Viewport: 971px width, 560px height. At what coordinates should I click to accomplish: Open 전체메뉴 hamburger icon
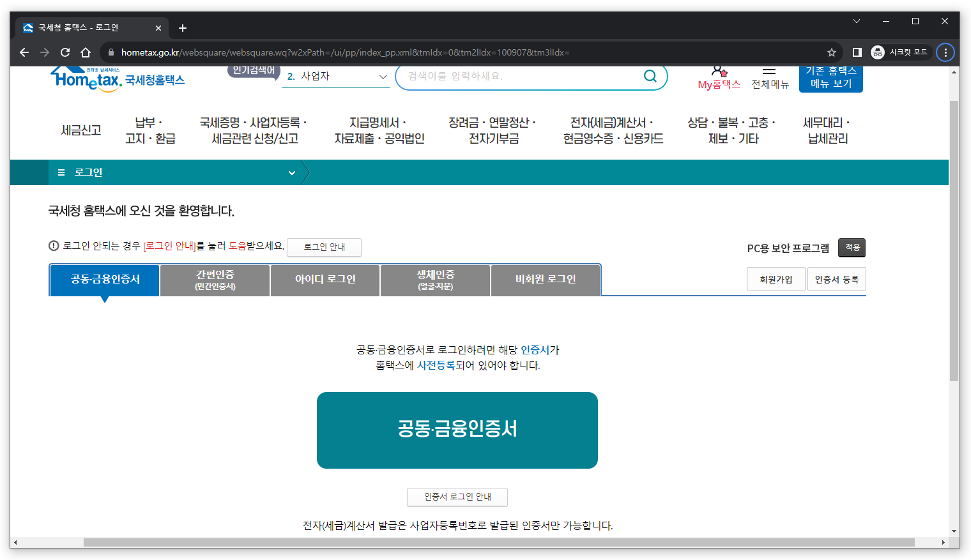769,71
